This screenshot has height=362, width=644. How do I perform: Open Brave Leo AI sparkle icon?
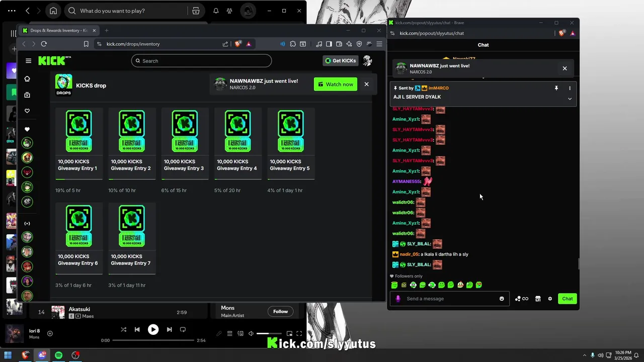[349, 44]
